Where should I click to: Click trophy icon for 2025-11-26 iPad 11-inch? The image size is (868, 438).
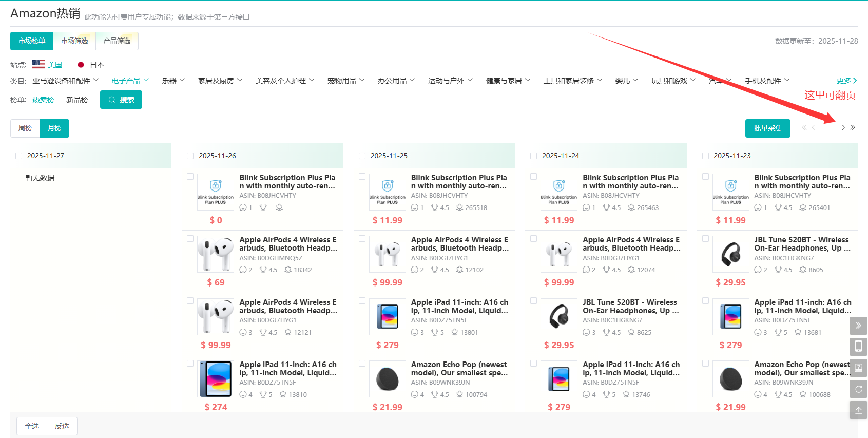[x=263, y=394]
